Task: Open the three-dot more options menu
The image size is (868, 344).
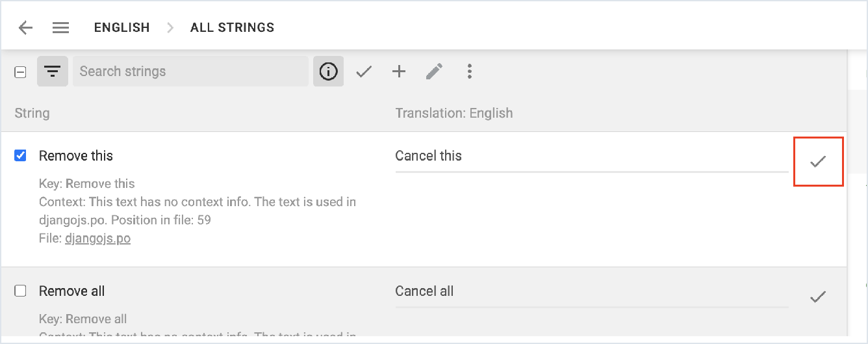Action: tap(470, 72)
